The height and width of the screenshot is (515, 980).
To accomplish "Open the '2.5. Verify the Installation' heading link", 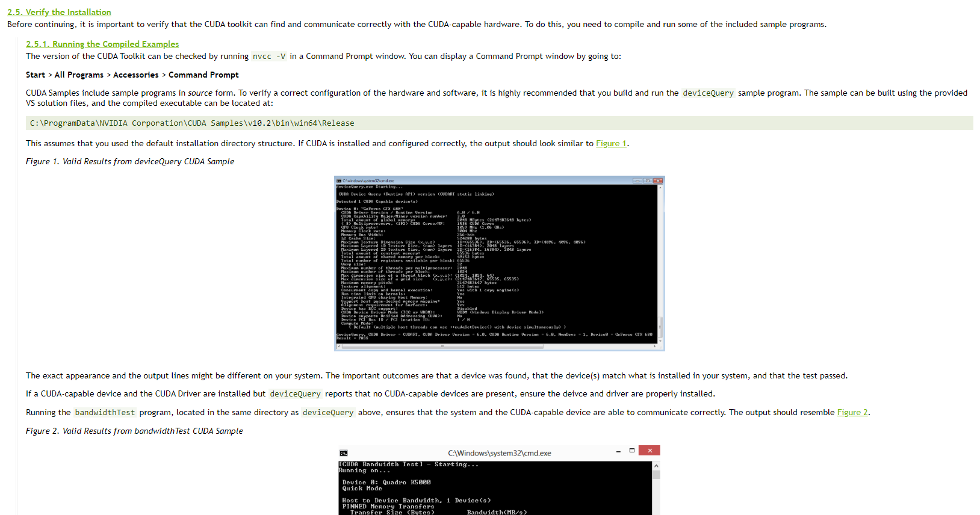I will pos(59,12).
